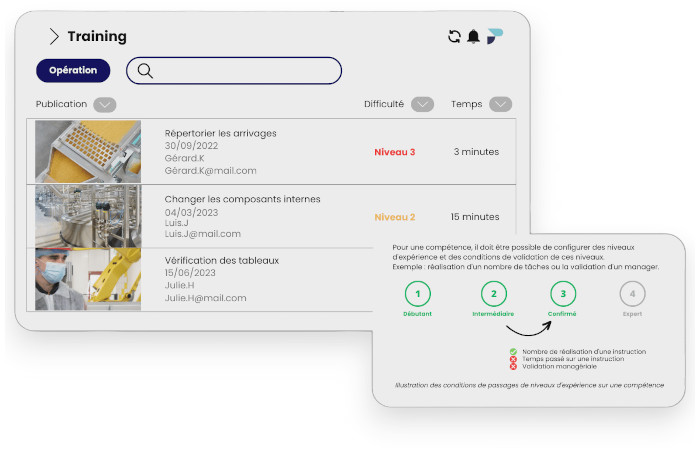700x450 pixels.
Task: Open the Difficulté filter dropdown
Action: click(x=423, y=104)
